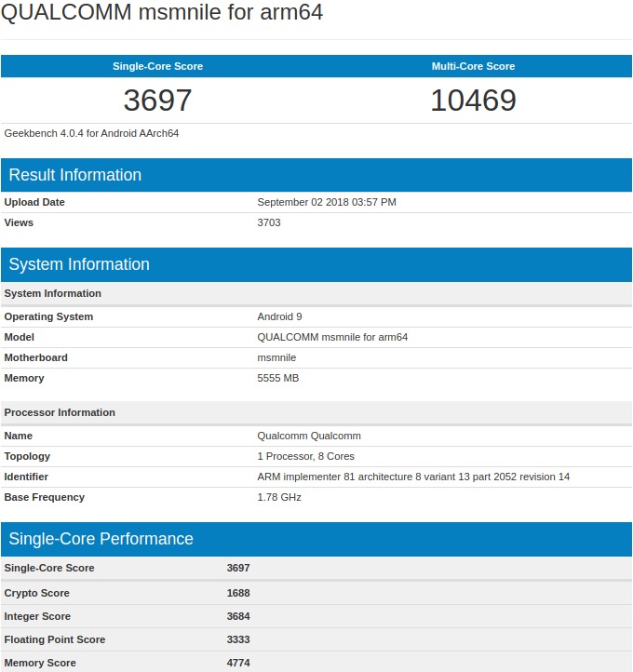Click the Upload Date value September 02 2018
633x672 pixels.
point(327,202)
